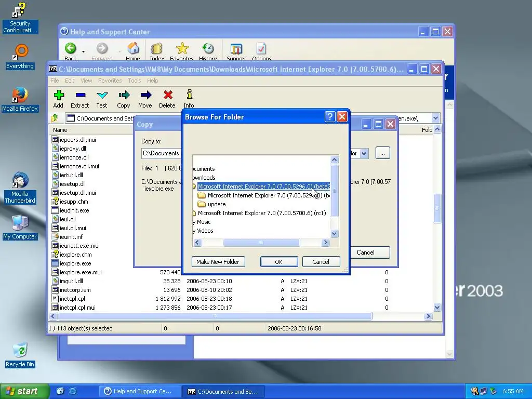
Task: Open the Tools menu in 7-Zip
Action: 135,81
